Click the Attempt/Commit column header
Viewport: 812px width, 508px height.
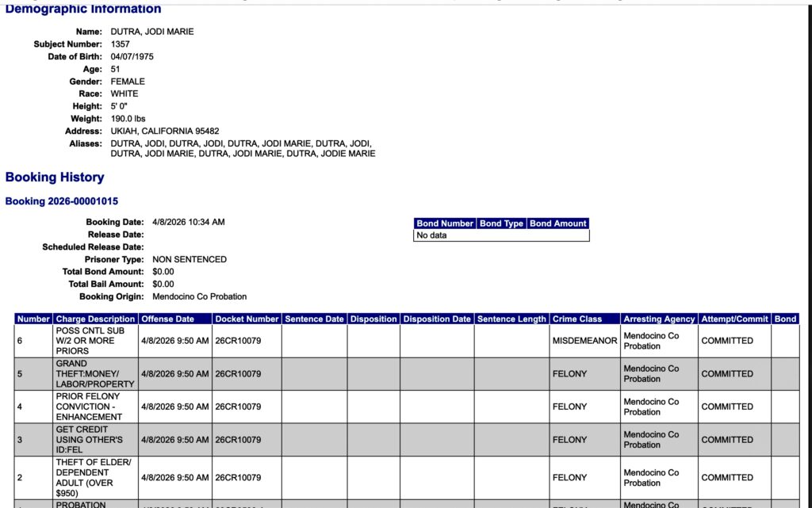[734, 319]
